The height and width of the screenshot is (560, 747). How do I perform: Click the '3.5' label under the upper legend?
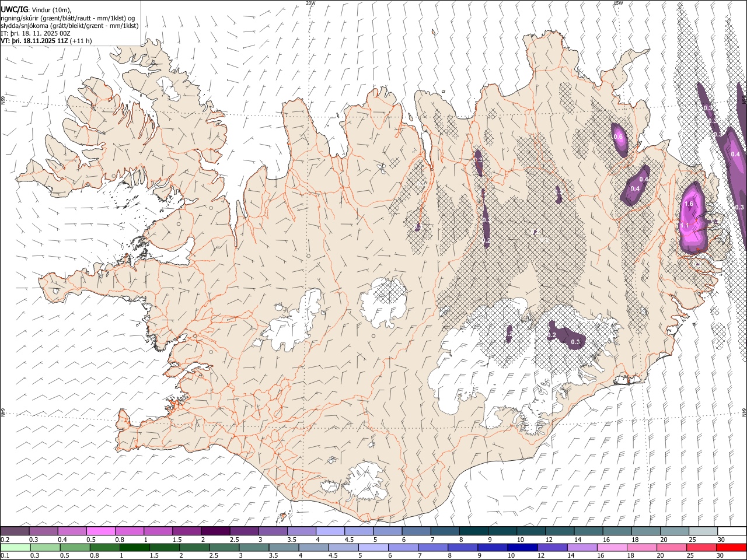292,540
